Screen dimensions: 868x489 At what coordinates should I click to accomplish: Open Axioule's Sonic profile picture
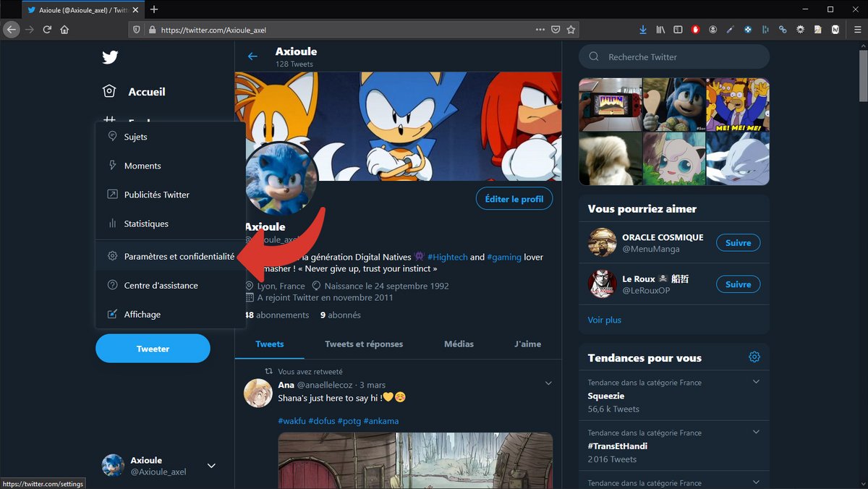click(281, 178)
